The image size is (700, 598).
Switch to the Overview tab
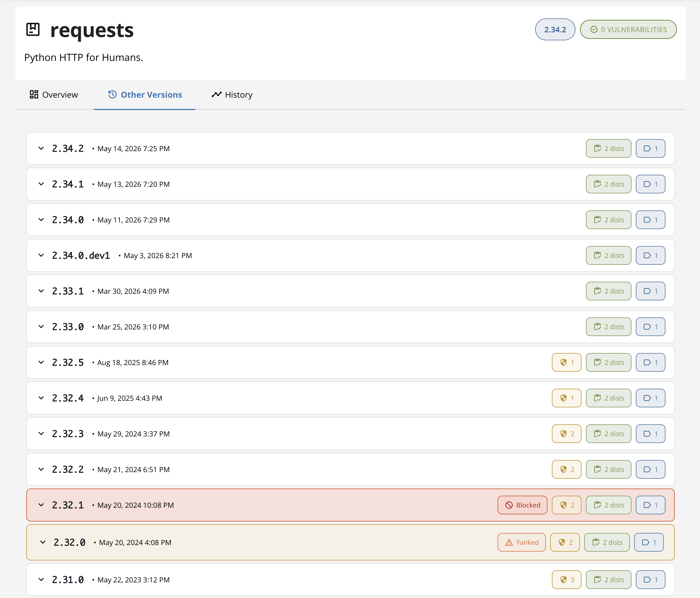pyautogui.click(x=54, y=95)
